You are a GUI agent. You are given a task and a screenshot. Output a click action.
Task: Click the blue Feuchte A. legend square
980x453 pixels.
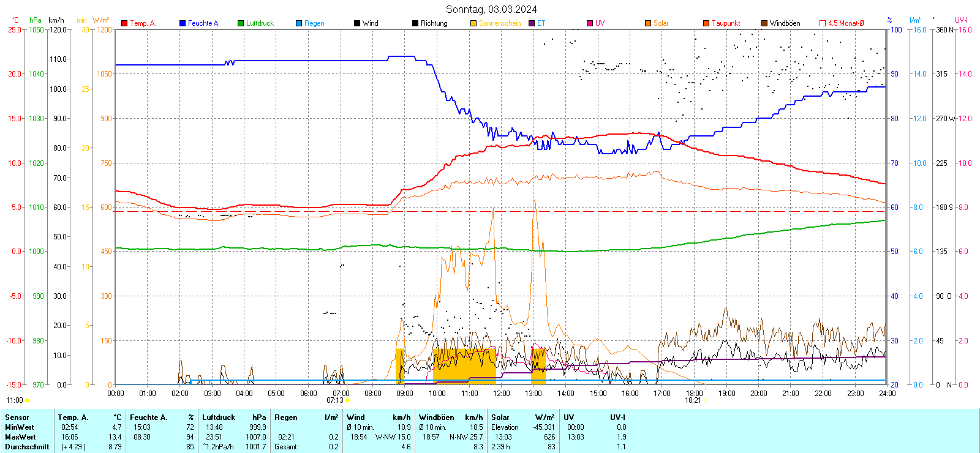click(183, 23)
